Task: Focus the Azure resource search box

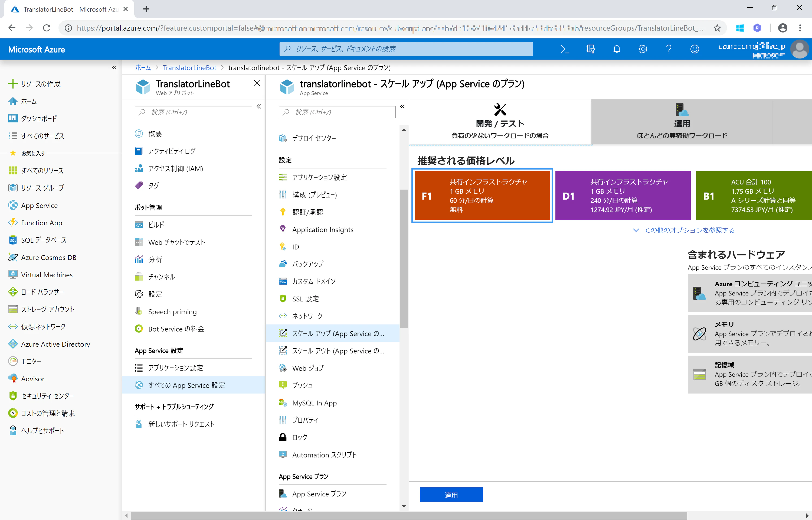Action: [x=406, y=49]
